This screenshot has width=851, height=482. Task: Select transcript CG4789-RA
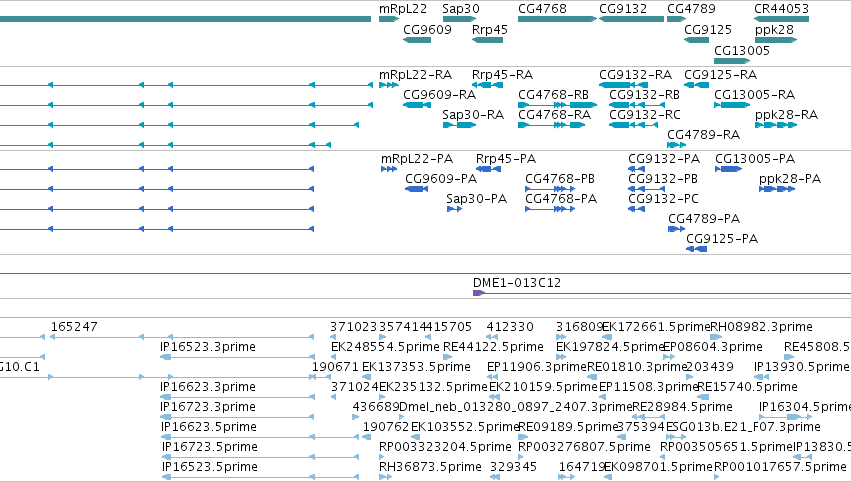(x=703, y=135)
